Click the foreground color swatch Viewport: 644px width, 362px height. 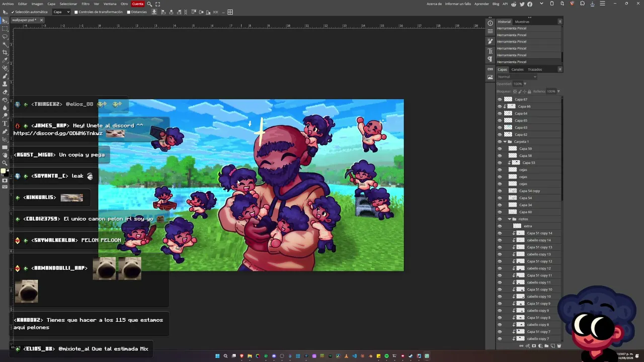click(x=4, y=171)
